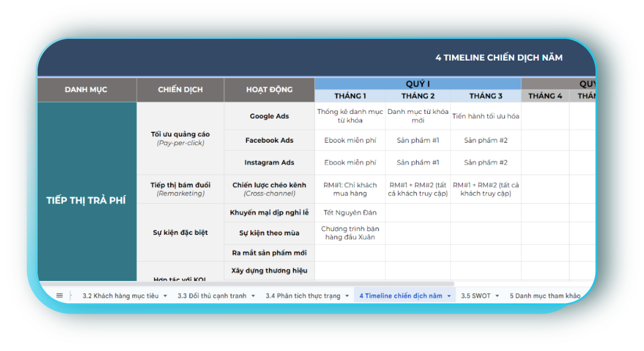Click the Google Ads activity cell

[269, 116]
